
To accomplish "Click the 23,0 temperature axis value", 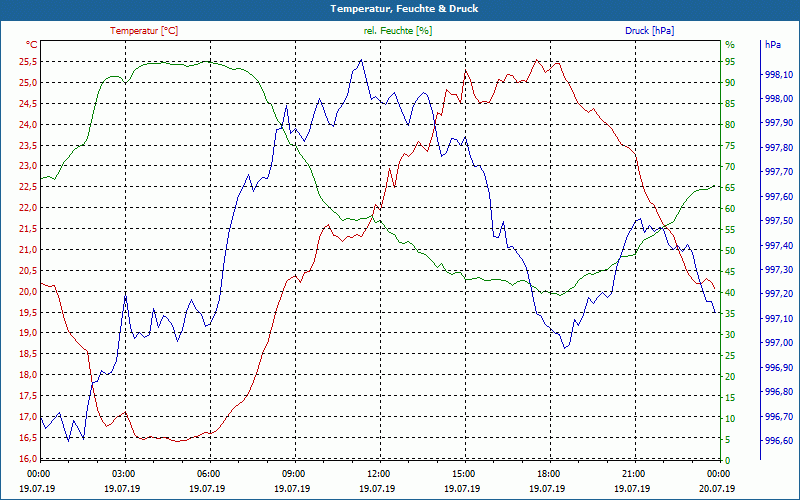I will pos(28,166).
